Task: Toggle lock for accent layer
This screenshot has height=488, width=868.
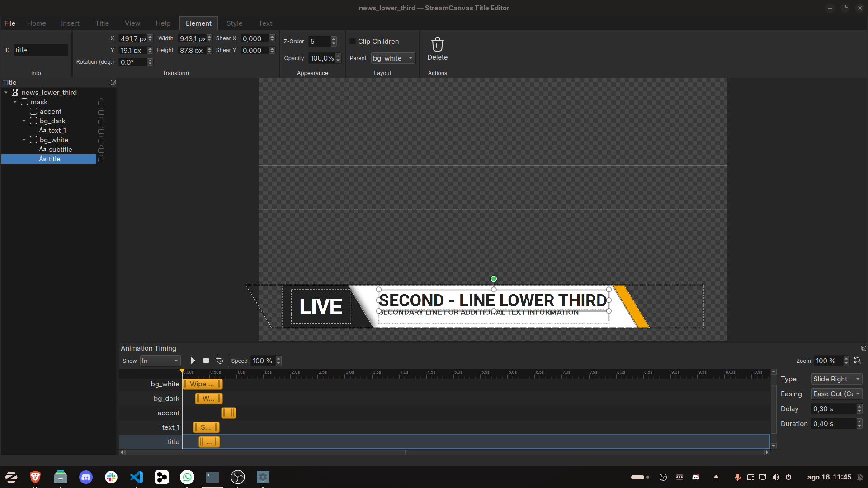Action: [101, 112]
